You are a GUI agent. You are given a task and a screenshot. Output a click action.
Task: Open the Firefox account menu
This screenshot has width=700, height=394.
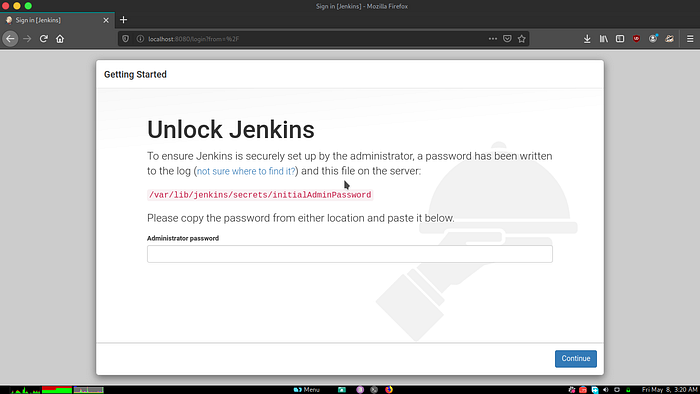coord(653,39)
